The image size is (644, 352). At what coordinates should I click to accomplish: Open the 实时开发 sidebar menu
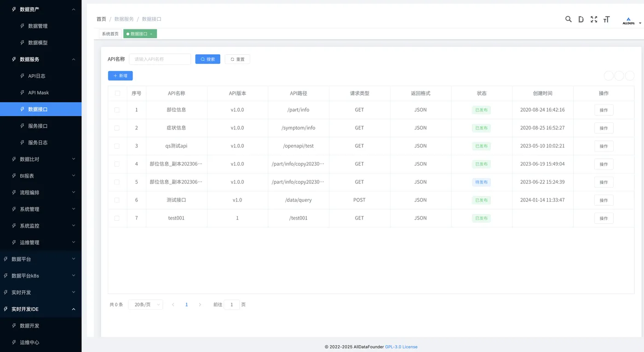[40, 292]
